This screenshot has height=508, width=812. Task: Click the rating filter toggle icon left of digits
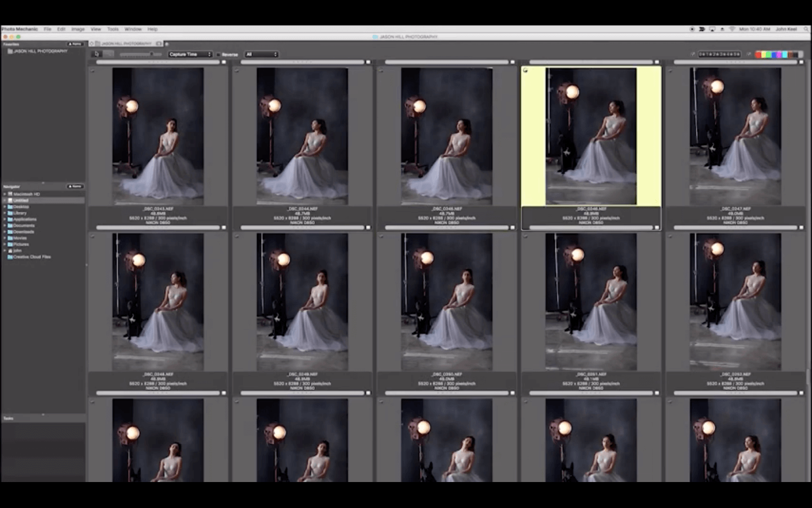coord(694,54)
